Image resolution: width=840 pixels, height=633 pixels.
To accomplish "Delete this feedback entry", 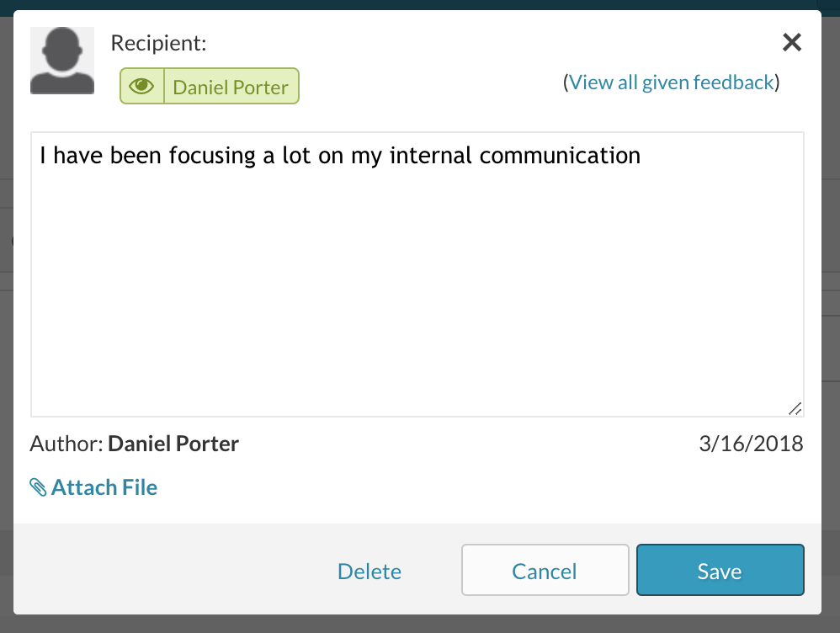I will tap(369, 572).
